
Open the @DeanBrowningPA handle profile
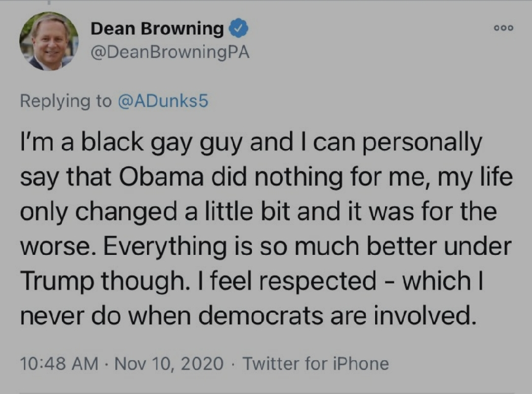tap(170, 52)
